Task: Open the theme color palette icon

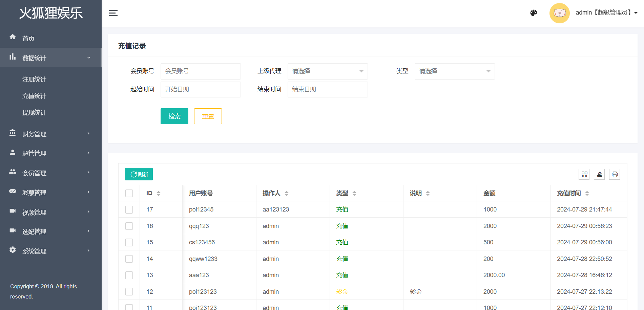Action: pos(534,13)
